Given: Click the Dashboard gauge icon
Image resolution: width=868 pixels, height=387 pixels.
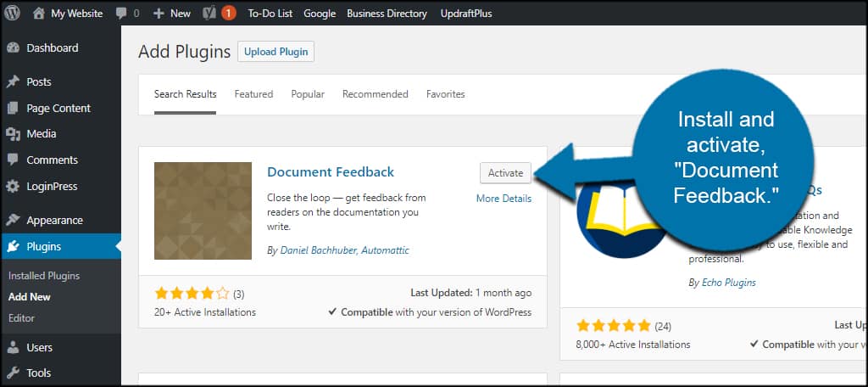Looking at the screenshot, I should 14,48.
